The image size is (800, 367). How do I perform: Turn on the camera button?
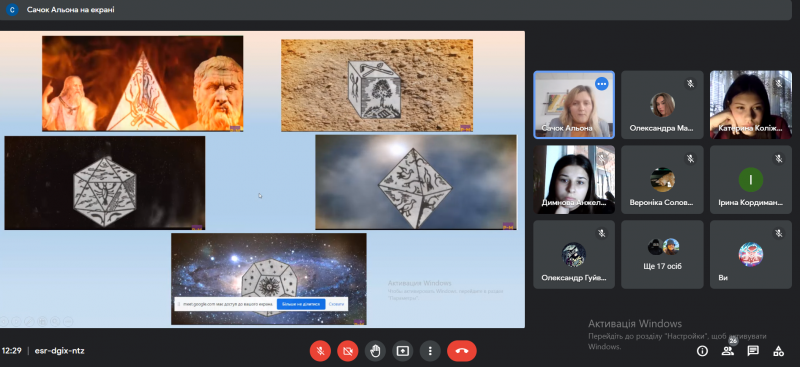348,351
